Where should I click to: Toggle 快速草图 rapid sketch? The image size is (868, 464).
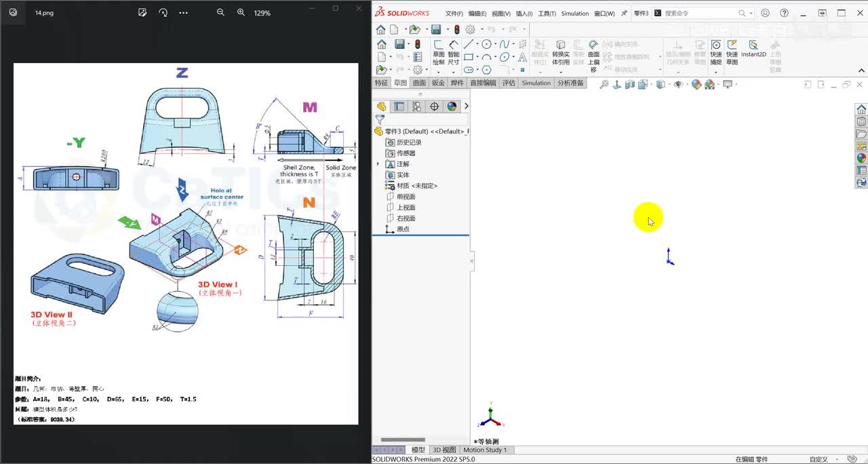pyautogui.click(x=732, y=52)
